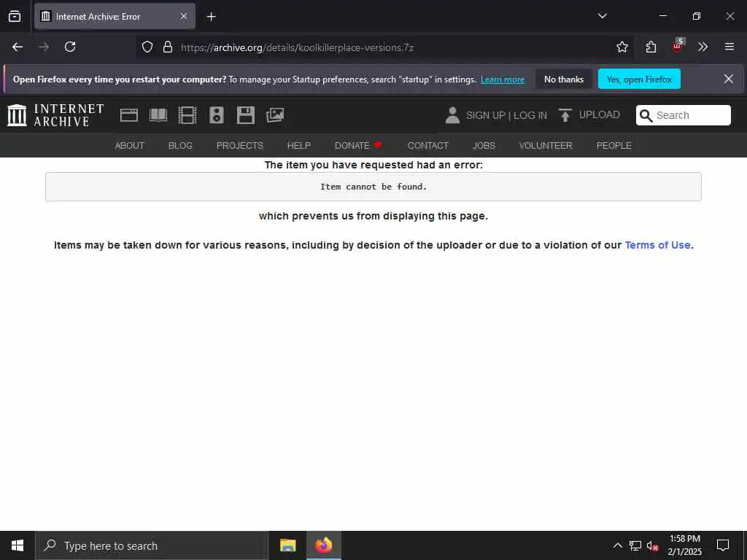Open the JOBS menu item
This screenshot has height=560, width=747.
[484, 146]
